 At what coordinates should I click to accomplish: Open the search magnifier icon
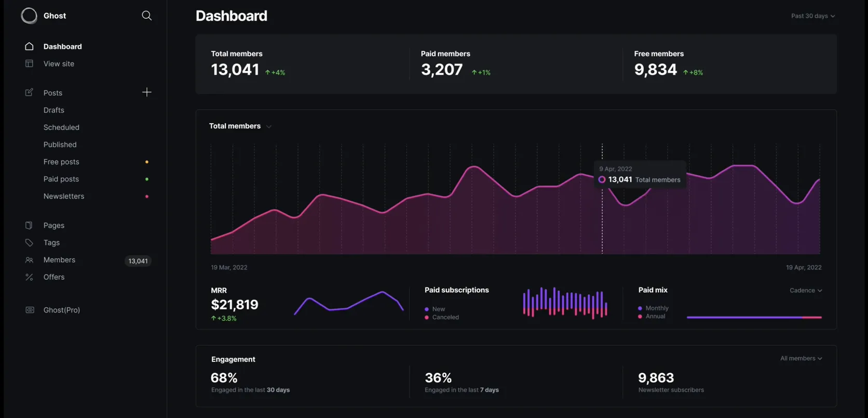pos(147,16)
